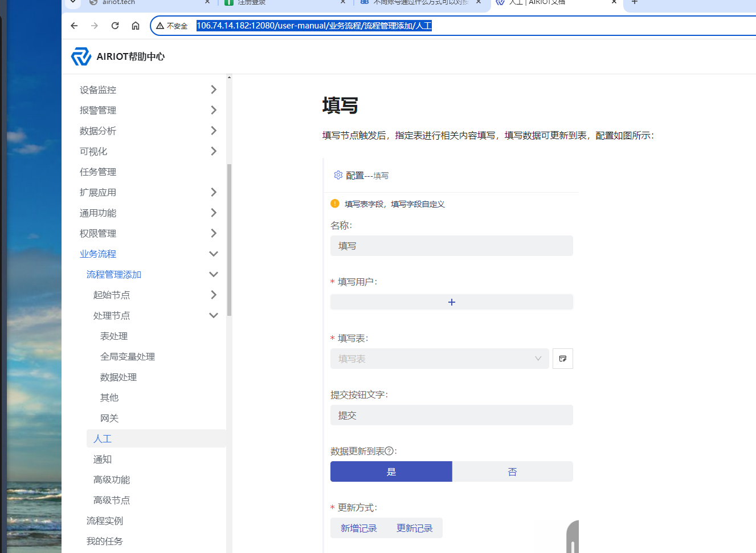Screen dimensions: 756x553
Task: Open 任务管理 in the sidebar
Action: [98, 172]
